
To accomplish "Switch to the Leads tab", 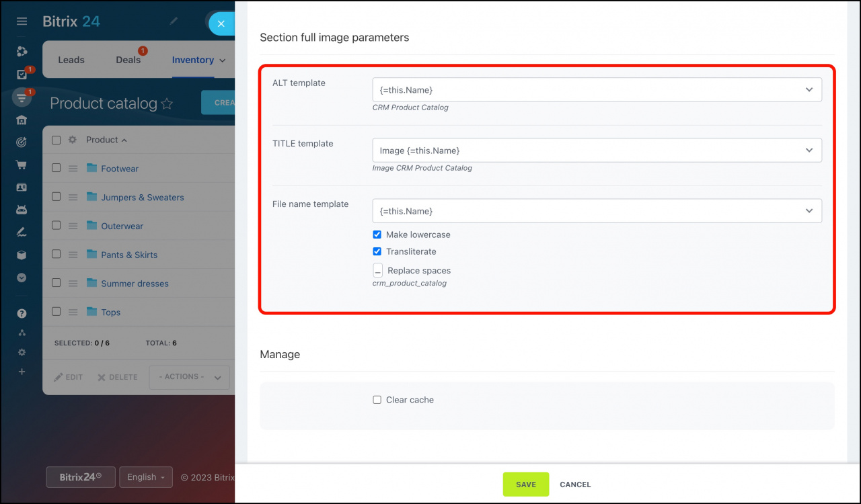I will click(x=71, y=60).
